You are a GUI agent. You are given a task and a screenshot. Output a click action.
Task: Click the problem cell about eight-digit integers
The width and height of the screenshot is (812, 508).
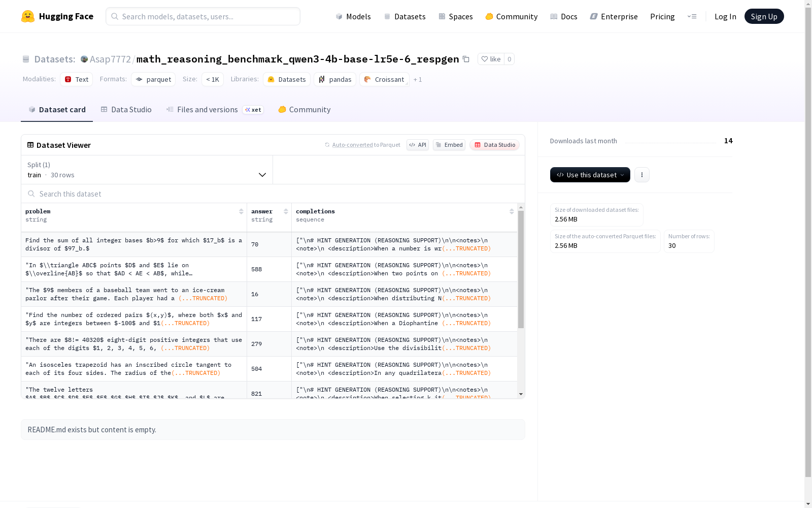tap(134, 344)
